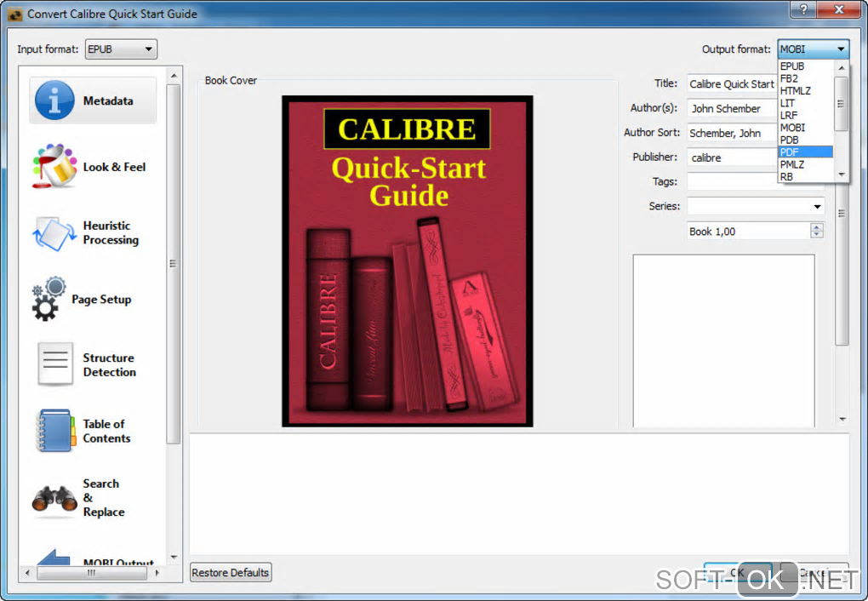The height and width of the screenshot is (601, 868).
Task: Open Search & Replace binoculars icon
Action: pos(54,498)
